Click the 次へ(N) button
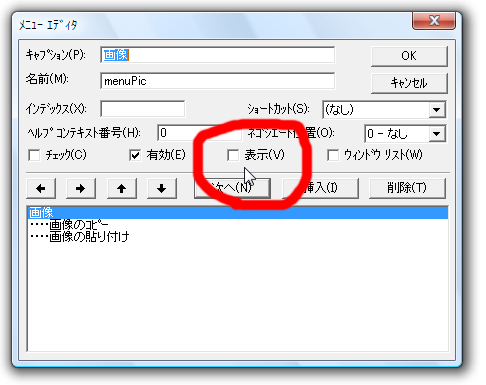Image resolution: width=486 pixels, height=385 pixels. [x=232, y=188]
